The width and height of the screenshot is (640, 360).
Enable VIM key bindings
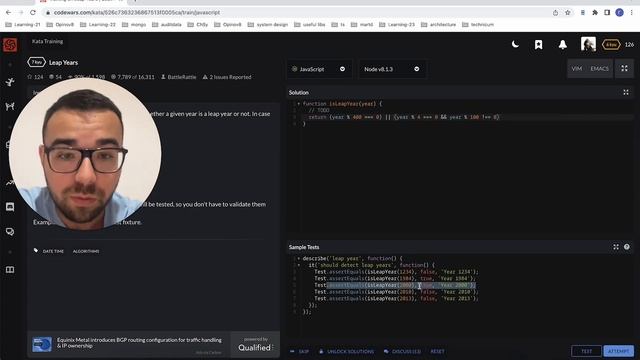point(576,69)
